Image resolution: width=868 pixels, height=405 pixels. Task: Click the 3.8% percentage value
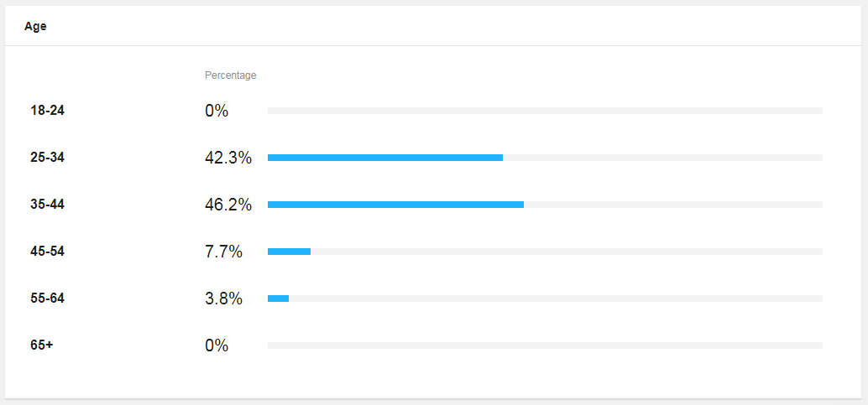(223, 299)
